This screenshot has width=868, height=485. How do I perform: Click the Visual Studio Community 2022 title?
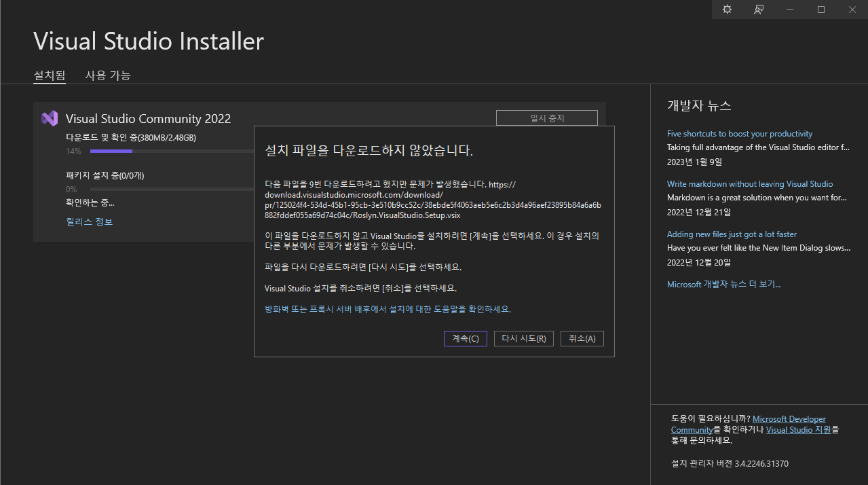[149, 119]
